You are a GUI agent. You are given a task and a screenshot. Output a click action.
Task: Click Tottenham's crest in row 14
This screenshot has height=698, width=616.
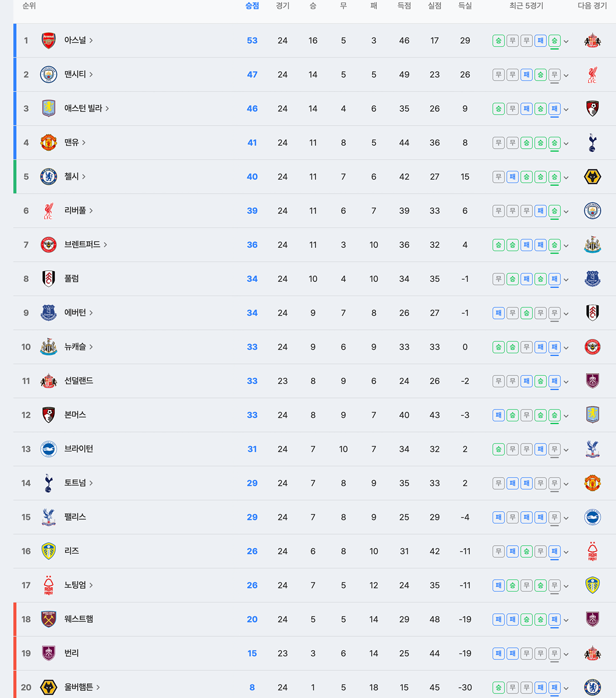[49, 483]
